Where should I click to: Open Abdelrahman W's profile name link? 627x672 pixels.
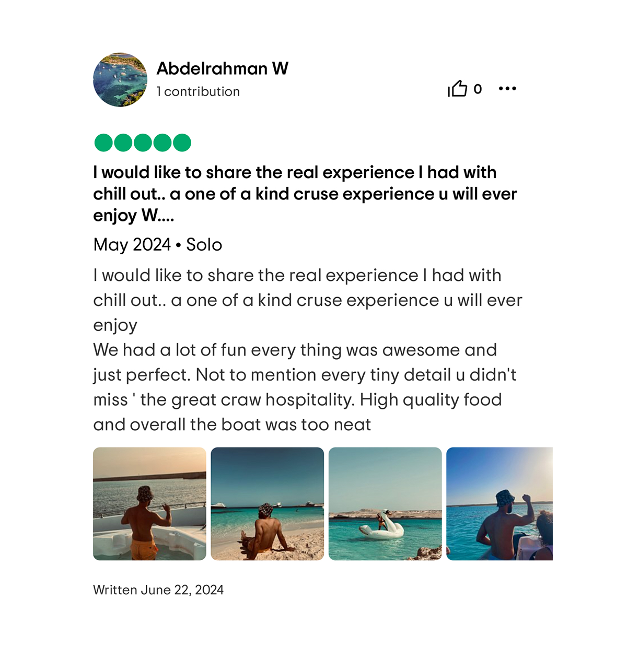point(222,68)
